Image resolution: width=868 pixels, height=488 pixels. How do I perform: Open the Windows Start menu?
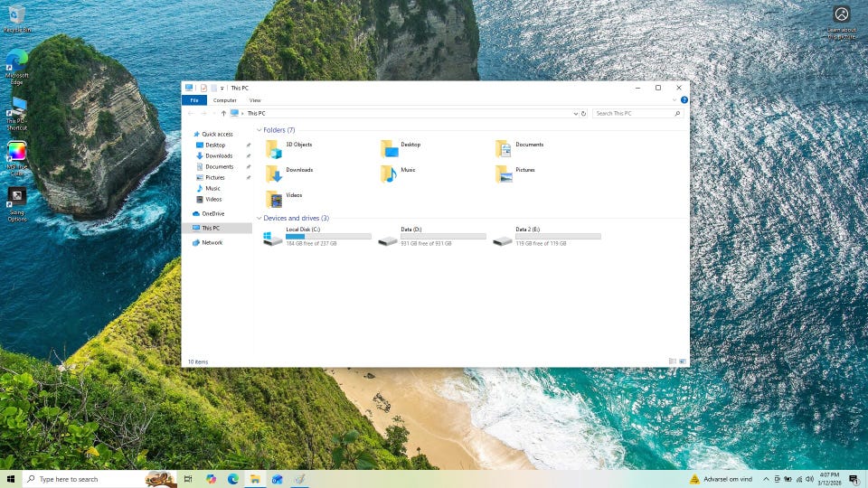11,479
